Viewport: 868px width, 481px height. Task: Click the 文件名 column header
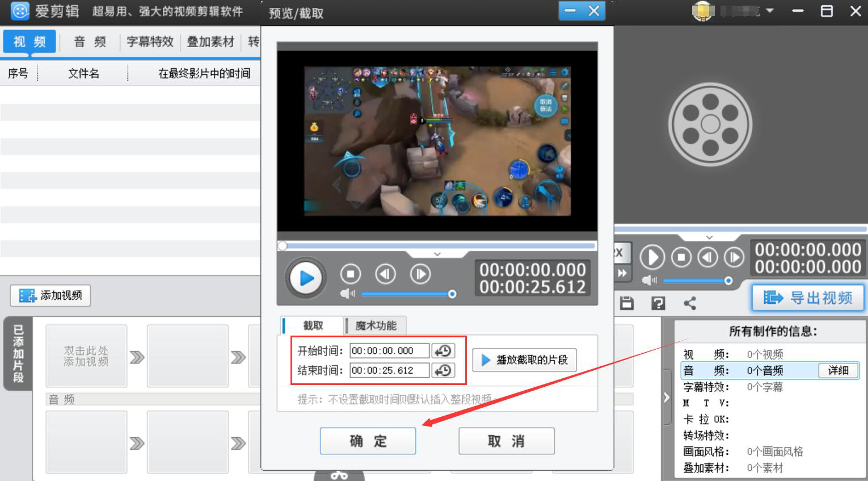[83, 73]
